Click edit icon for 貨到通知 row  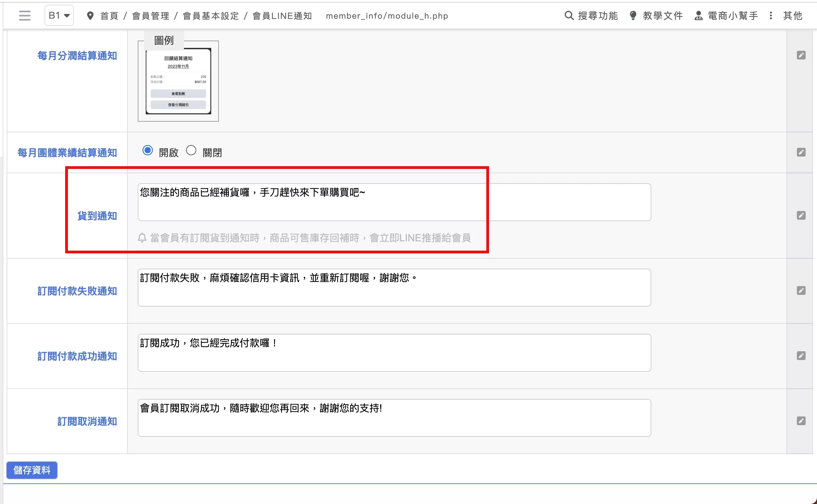pyautogui.click(x=801, y=215)
